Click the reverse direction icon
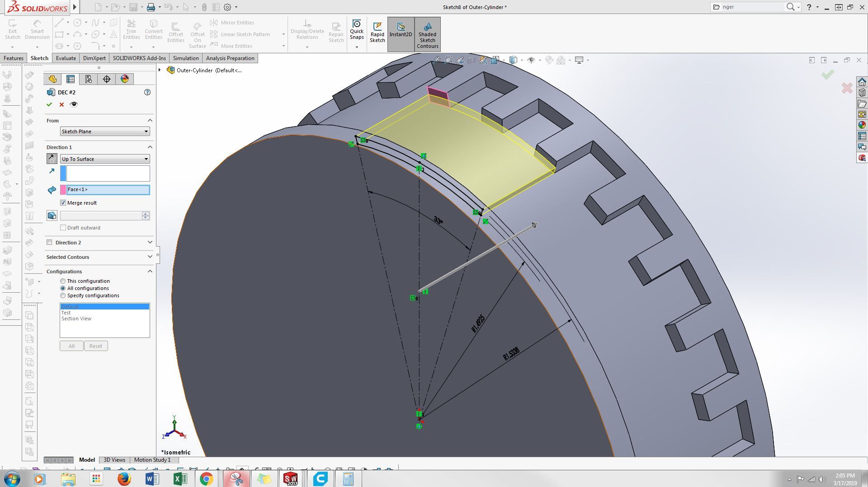The image size is (868, 487). (52, 159)
